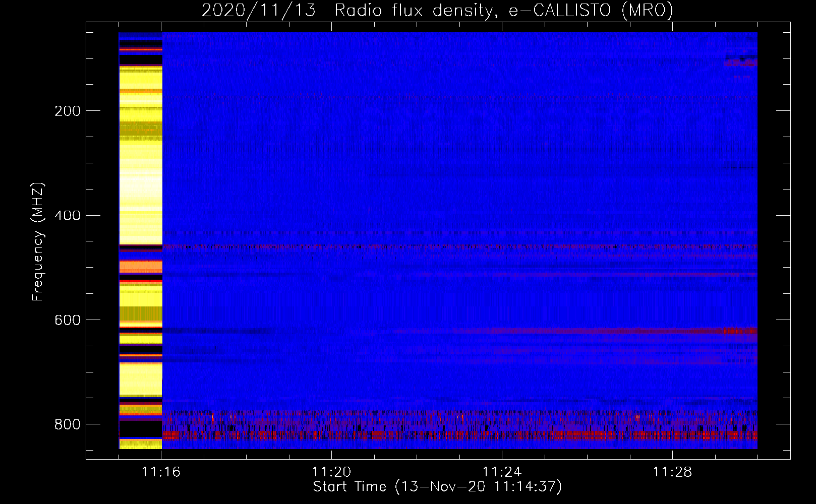The width and height of the screenshot is (816, 504).
Task: Click the 600 frequency tick label
Action: coord(68,321)
